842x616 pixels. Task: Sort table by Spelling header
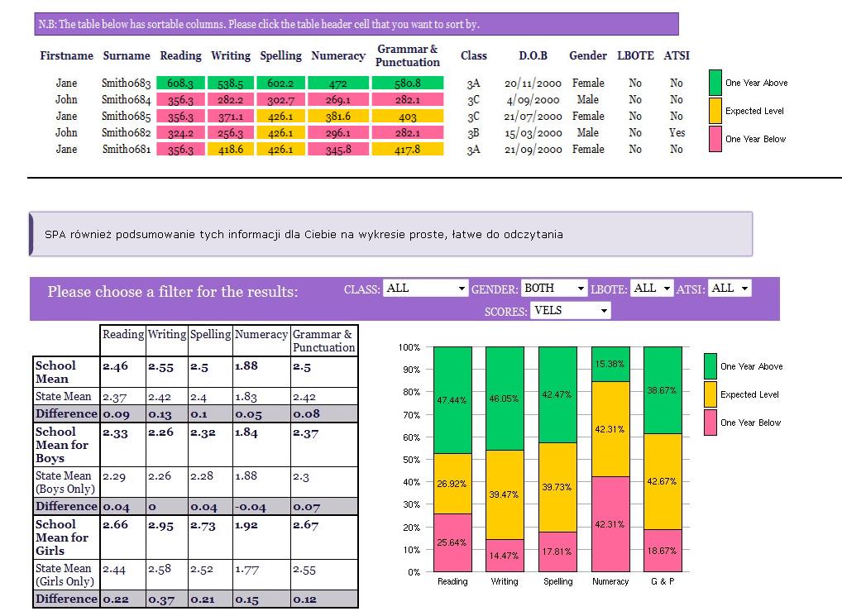(x=281, y=55)
